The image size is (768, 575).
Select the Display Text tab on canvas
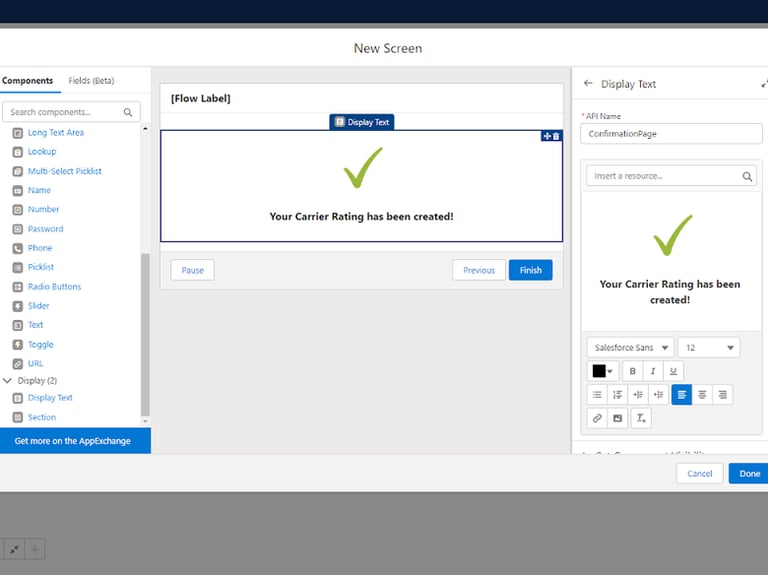[362, 122]
